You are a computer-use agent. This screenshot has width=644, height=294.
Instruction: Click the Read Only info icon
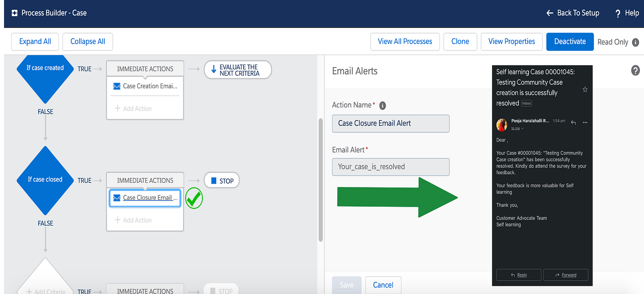636,42
